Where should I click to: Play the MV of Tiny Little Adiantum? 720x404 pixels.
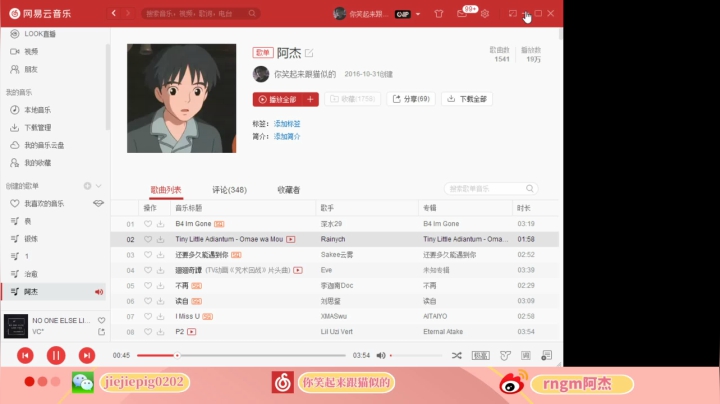(291, 239)
